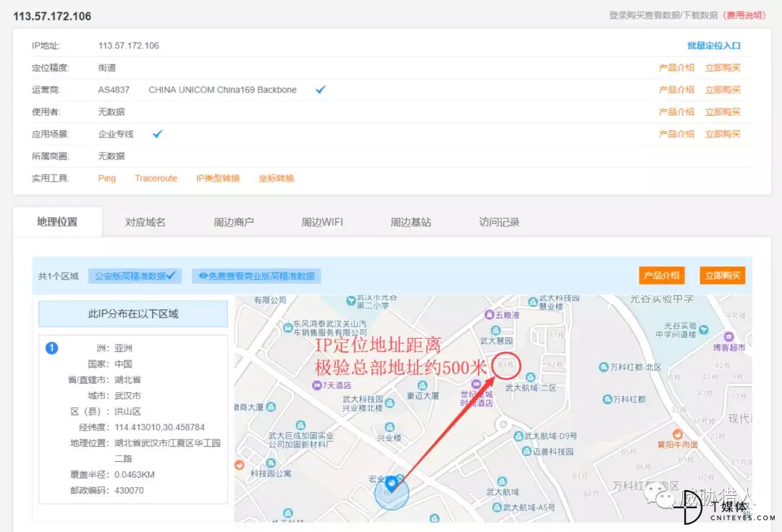The height and width of the screenshot is (532, 782).
Task: Click the blue number 1 region badge
Action: [x=51, y=348]
